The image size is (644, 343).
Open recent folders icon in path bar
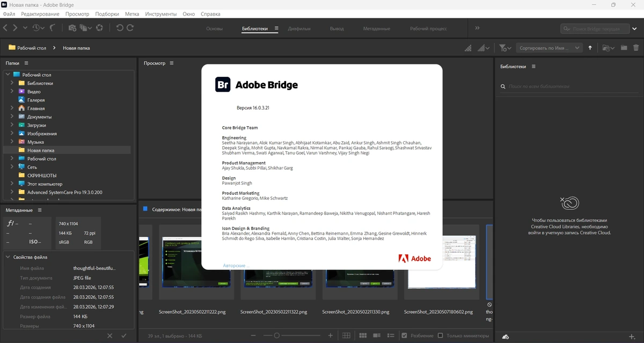click(608, 48)
